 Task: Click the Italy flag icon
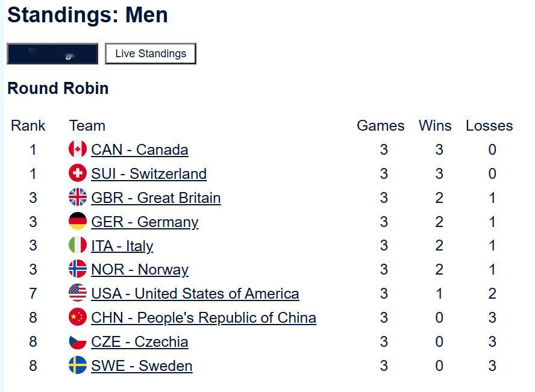coord(78,246)
